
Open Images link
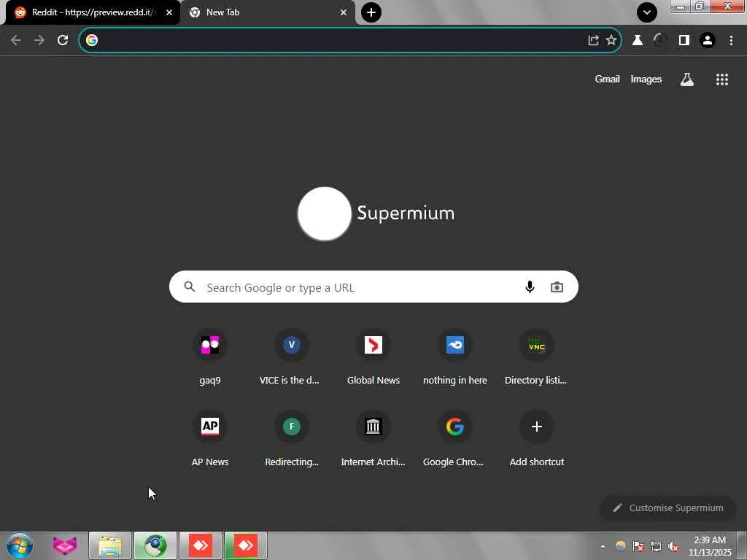[x=646, y=79]
